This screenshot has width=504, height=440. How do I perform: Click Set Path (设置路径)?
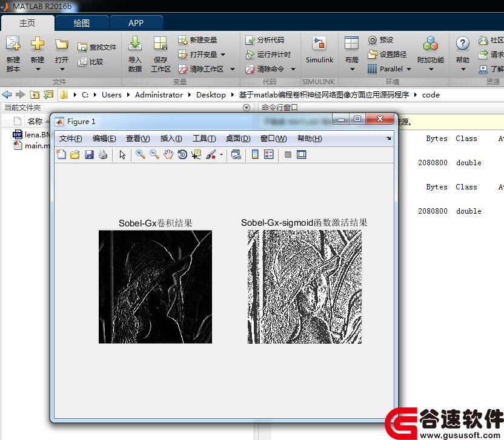(387, 54)
